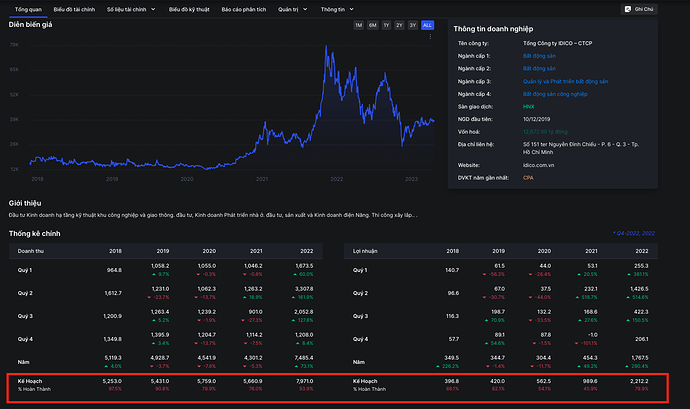Switch the chart to the ALL range
Viewport: 690px width, 409px height.
pyautogui.click(x=428, y=24)
